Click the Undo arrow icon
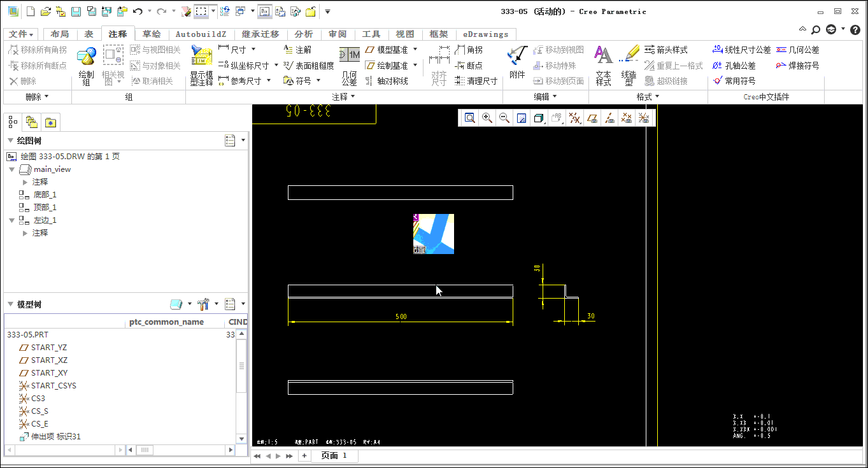Viewport: 868px width, 468px height. click(x=138, y=11)
